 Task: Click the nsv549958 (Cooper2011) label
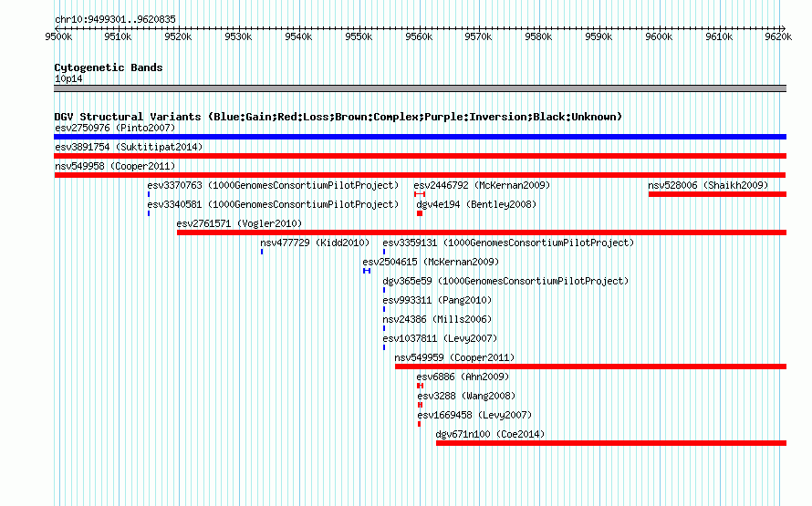click(115, 166)
